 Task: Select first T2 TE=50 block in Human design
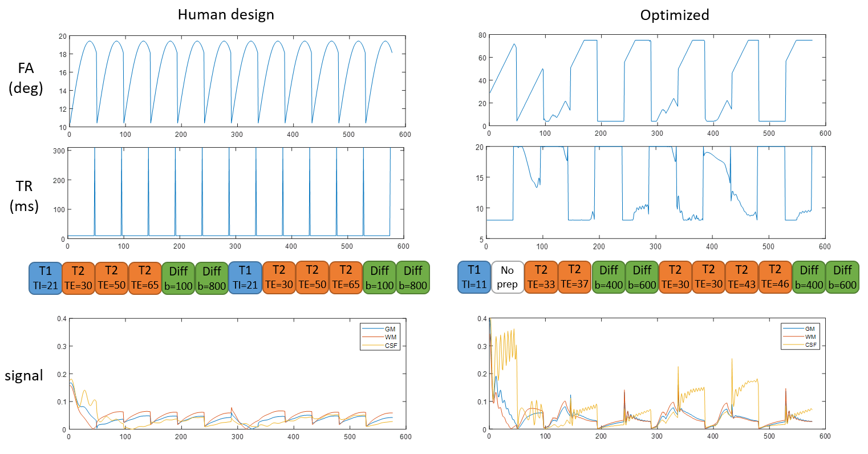(x=112, y=277)
